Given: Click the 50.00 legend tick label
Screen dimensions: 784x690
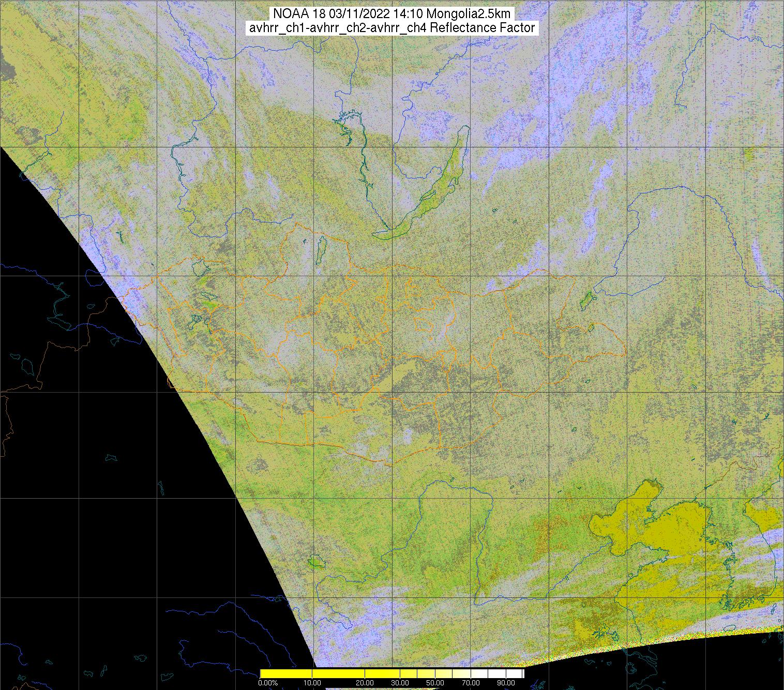Looking at the screenshot, I should tap(435, 683).
